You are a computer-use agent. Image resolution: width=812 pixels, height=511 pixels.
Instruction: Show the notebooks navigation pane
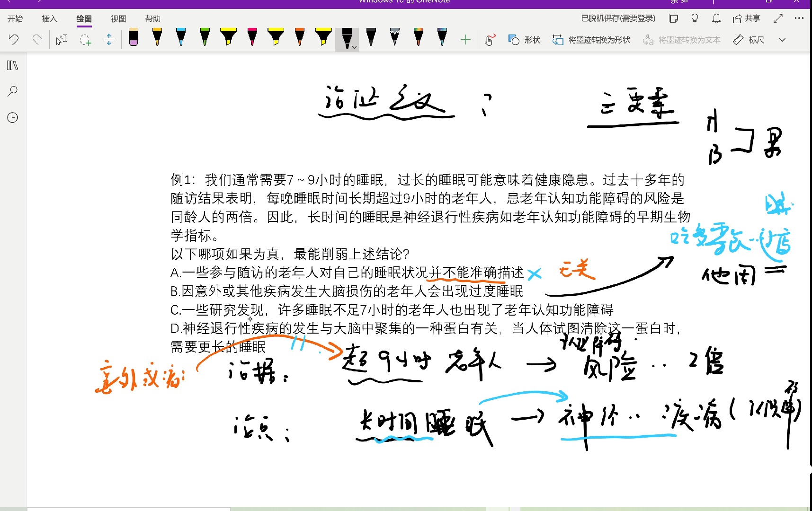[x=13, y=65]
